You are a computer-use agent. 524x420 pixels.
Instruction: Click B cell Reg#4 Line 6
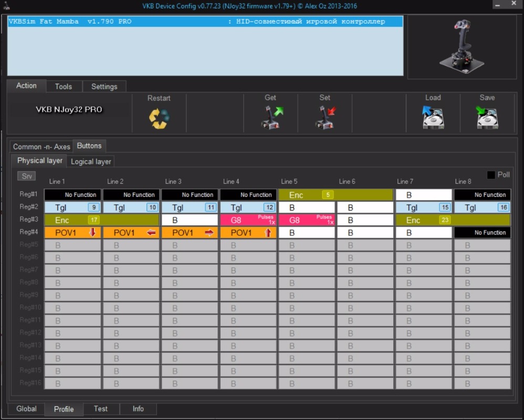pyautogui.click(x=365, y=233)
